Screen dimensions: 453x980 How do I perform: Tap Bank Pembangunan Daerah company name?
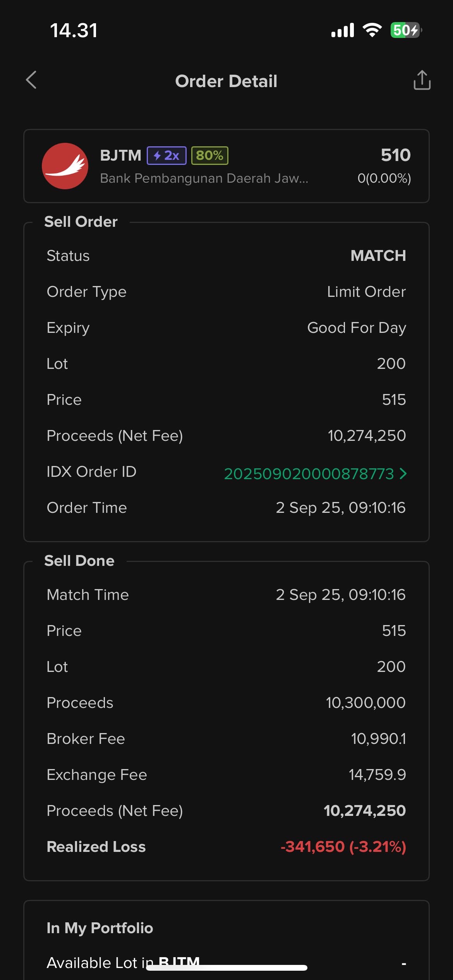204,178
